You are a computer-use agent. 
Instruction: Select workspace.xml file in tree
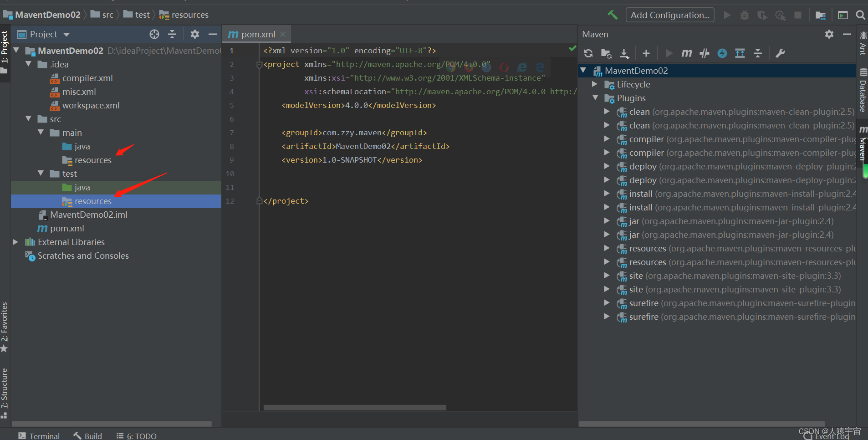pyautogui.click(x=91, y=105)
